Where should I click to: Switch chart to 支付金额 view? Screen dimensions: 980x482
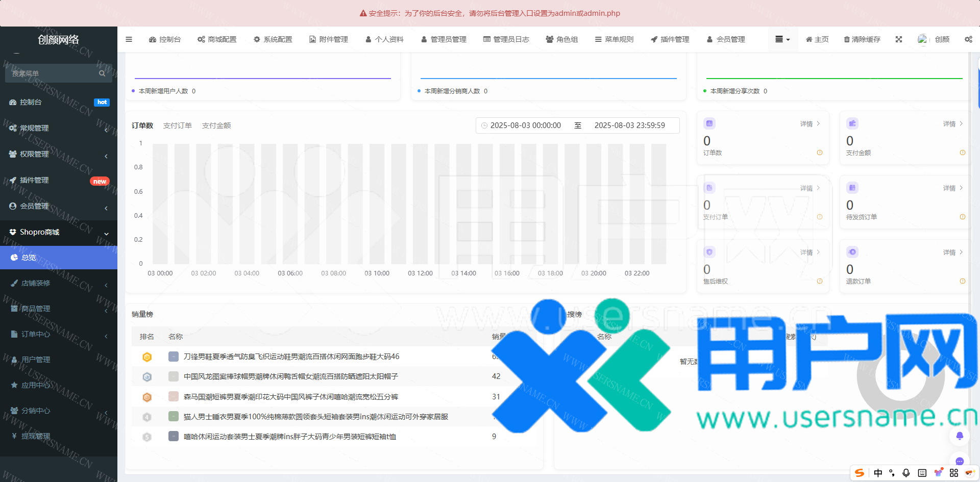coord(216,125)
